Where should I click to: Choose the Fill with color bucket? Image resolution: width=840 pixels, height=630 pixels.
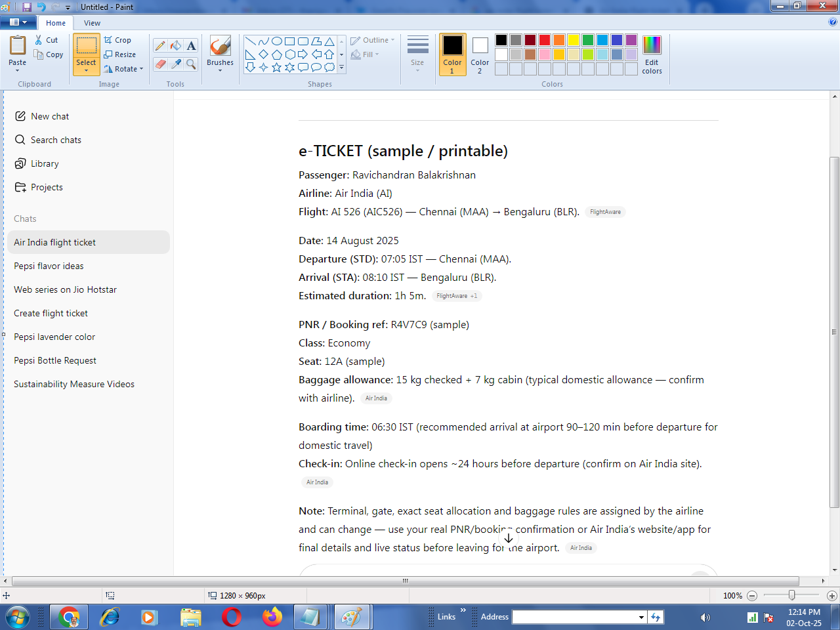[176, 45]
